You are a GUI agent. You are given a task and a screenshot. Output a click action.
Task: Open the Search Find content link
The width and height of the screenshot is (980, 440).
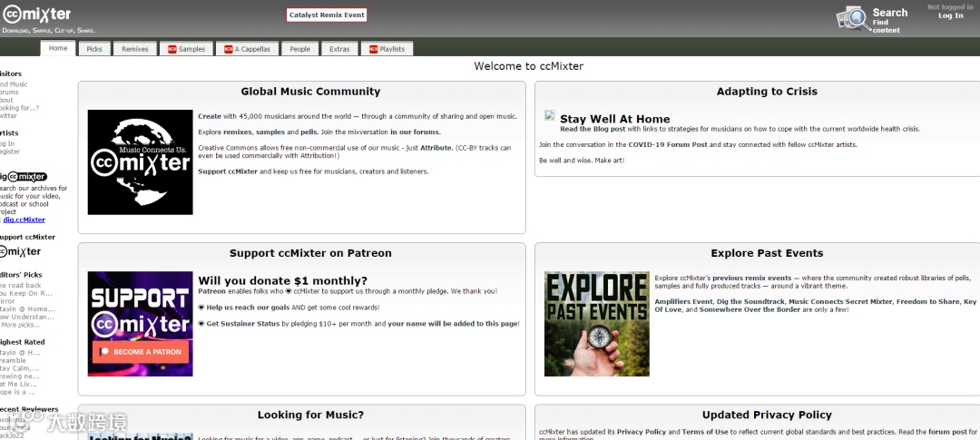[x=890, y=21]
